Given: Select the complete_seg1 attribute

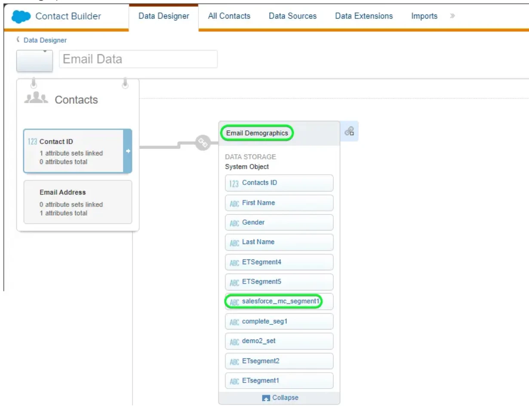Looking at the screenshot, I should pyautogui.click(x=279, y=321).
